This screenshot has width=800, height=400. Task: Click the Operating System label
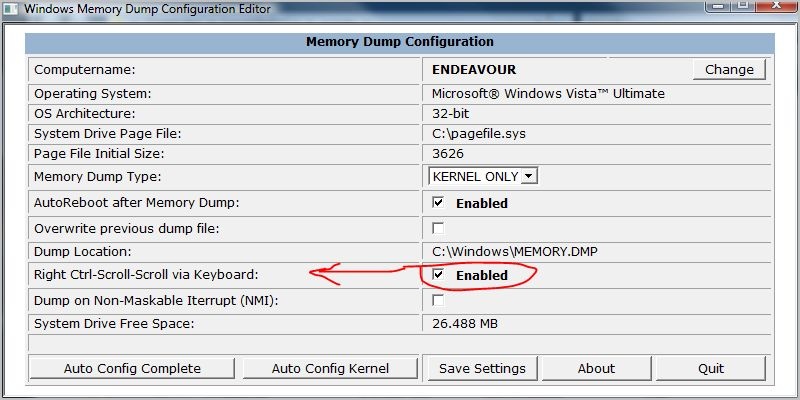click(x=93, y=94)
